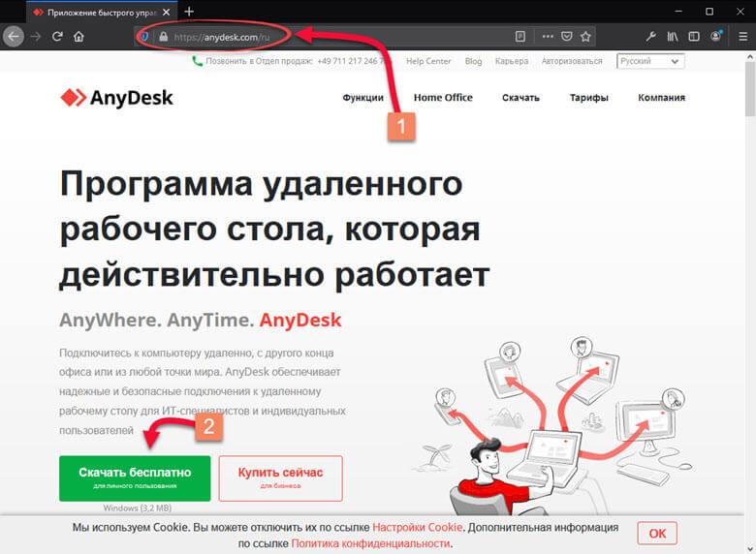The width and height of the screenshot is (756, 554).
Task: Click the AnyWhere. AnyTime. AnyDesk tagline
Action: coord(200,321)
